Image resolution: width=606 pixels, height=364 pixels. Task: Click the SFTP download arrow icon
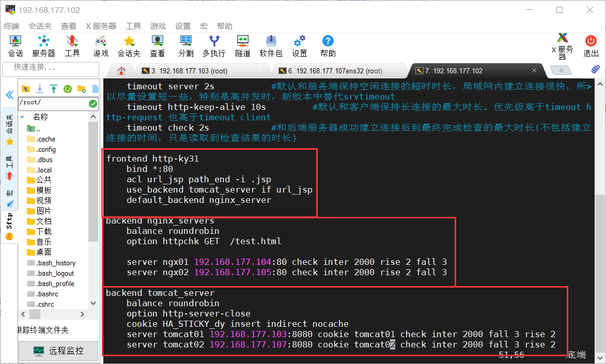pos(40,89)
